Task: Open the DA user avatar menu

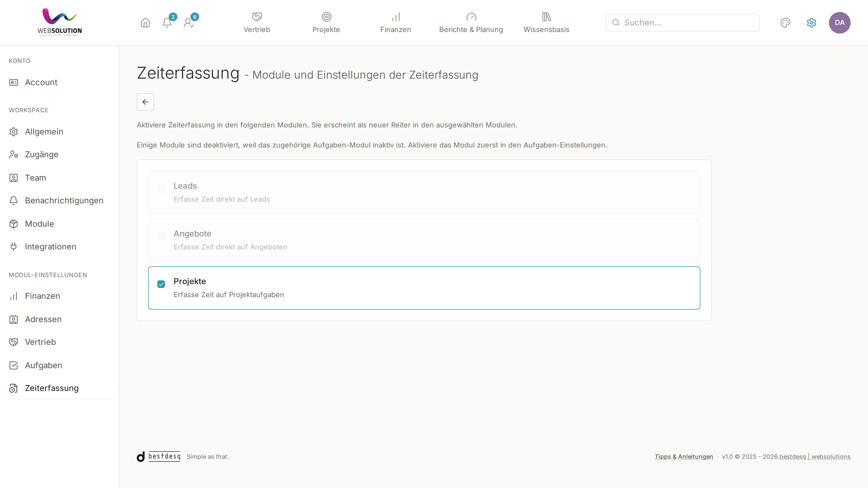Action: pyautogui.click(x=839, y=23)
